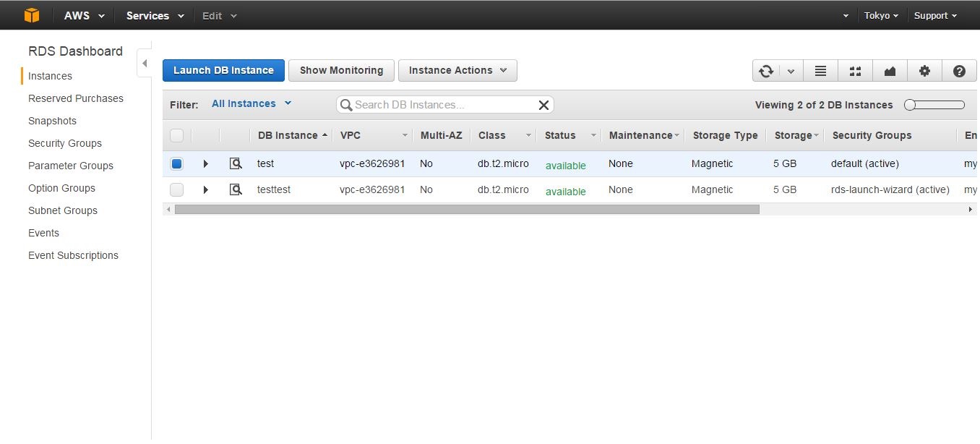Click Security Groups column header
The height and width of the screenshot is (444, 980).
pyautogui.click(x=872, y=135)
